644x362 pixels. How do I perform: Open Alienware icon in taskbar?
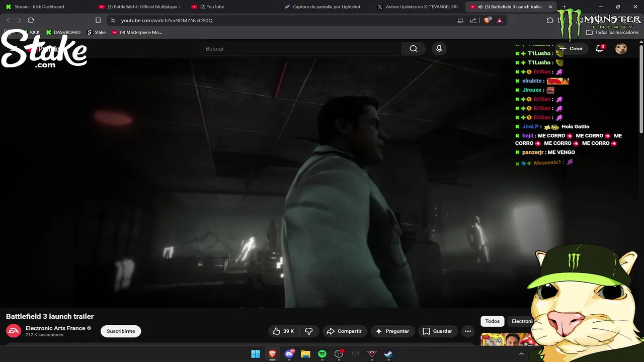click(355, 354)
